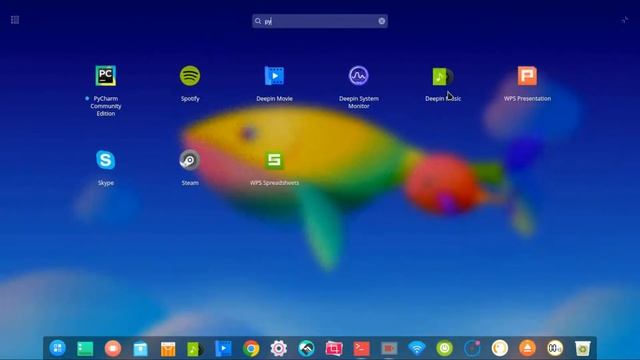Open WPS Presentation

pyautogui.click(x=527, y=76)
